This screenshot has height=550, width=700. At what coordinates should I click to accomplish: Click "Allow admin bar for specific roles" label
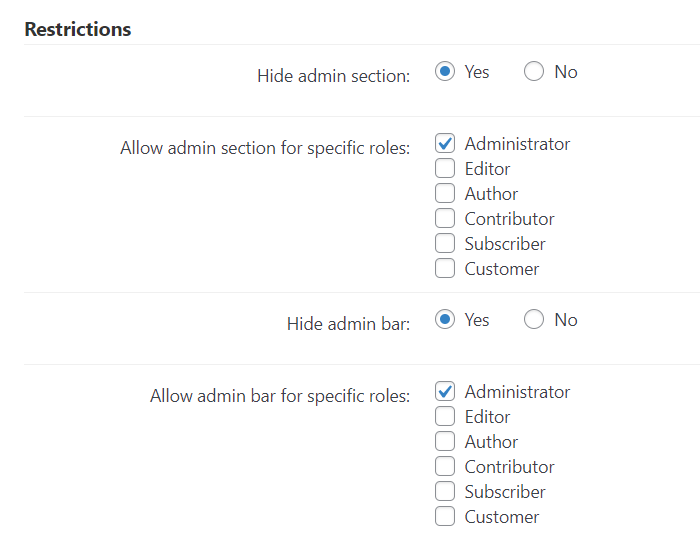(x=280, y=396)
